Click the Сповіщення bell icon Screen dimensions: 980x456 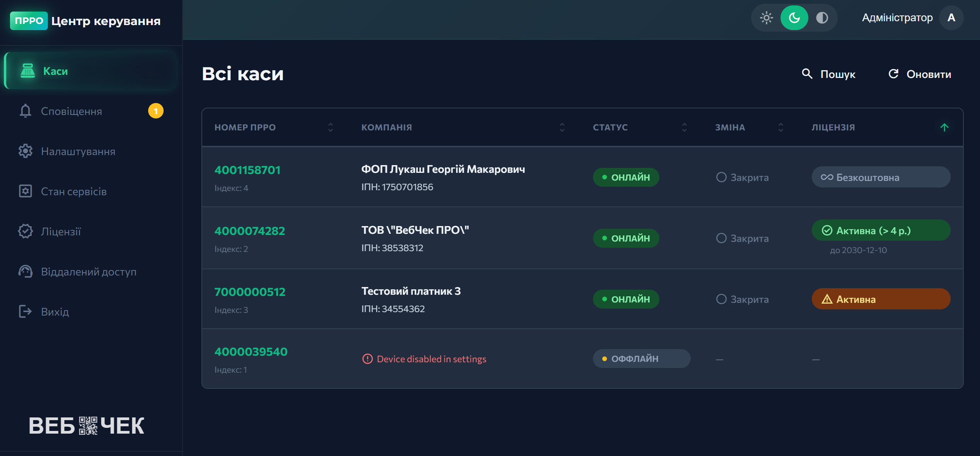coord(25,111)
